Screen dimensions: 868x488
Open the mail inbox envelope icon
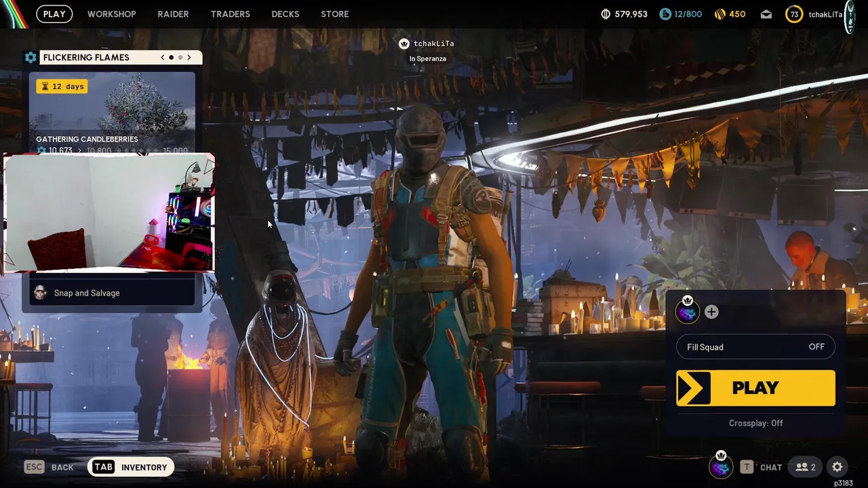766,14
